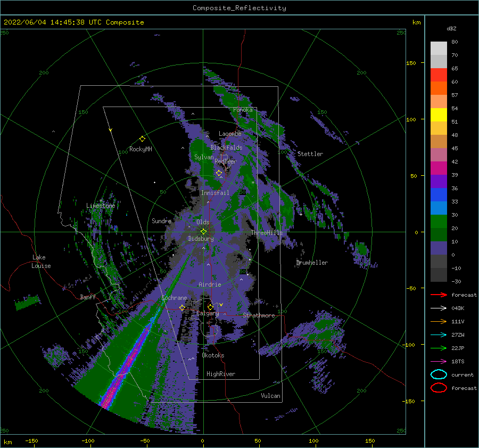Click the Stettler label on map
This screenshot has height=448, width=479.
pyautogui.click(x=310, y=154)
